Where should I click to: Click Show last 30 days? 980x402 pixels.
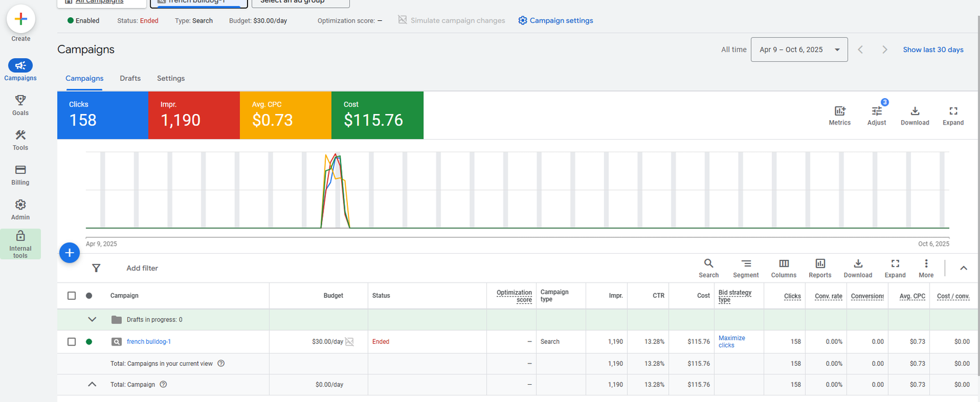pyautogui.click(x=932, y=50)
